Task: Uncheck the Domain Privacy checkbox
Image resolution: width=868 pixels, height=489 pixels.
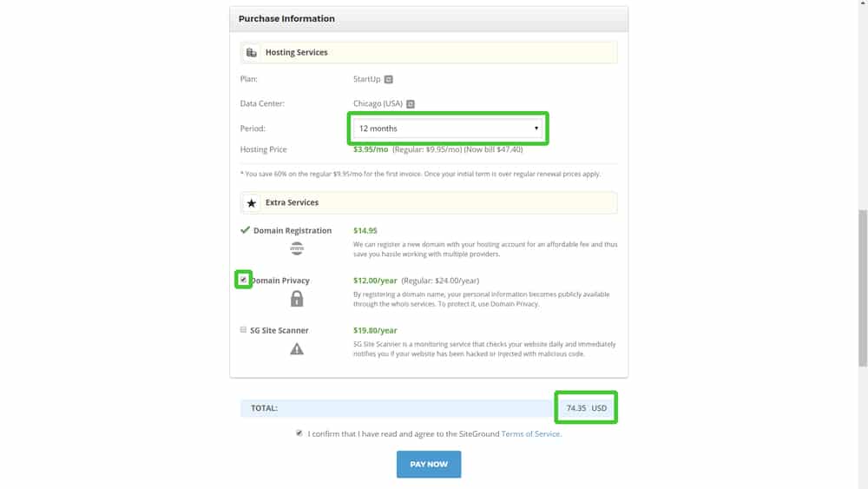Action: (243, 280)
